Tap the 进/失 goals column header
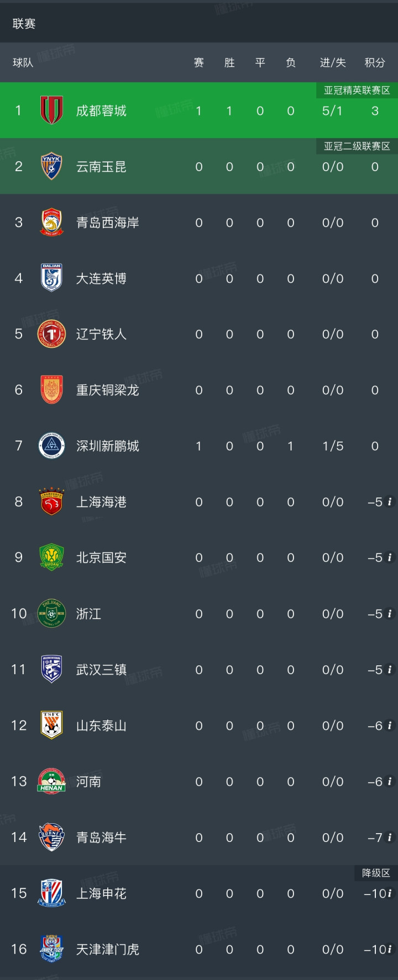 pyautogui.click(x=333, y=63)
